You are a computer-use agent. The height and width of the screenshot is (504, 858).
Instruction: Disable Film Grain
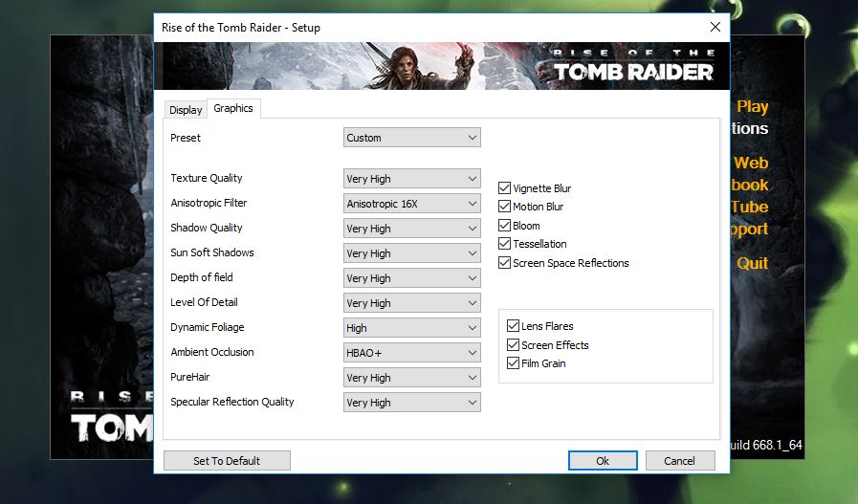click(513, 362)
